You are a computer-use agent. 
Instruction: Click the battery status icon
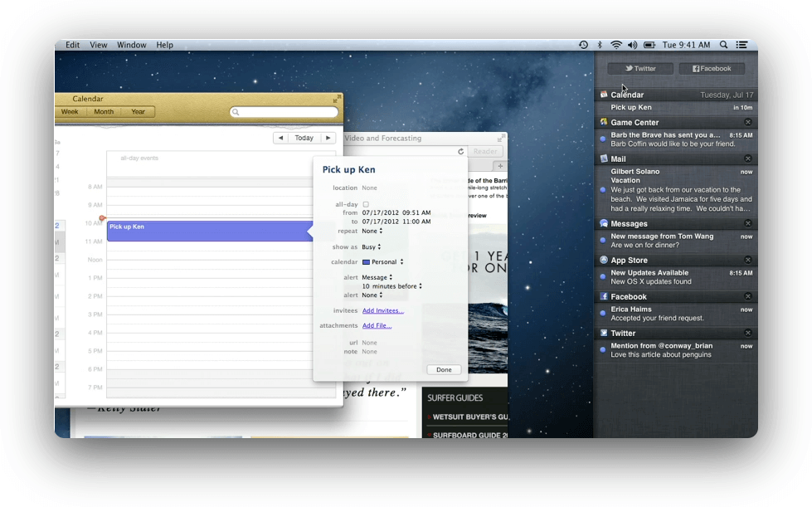(x=649, y=45)
